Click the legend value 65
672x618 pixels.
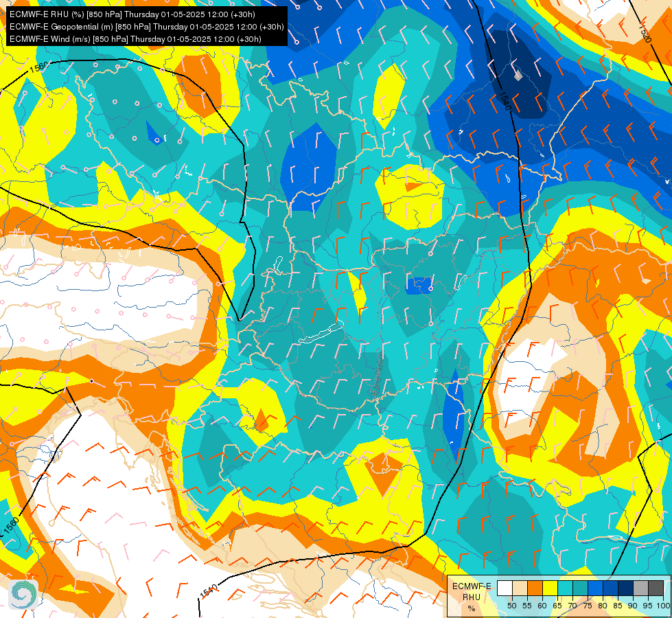click(557, 606)
